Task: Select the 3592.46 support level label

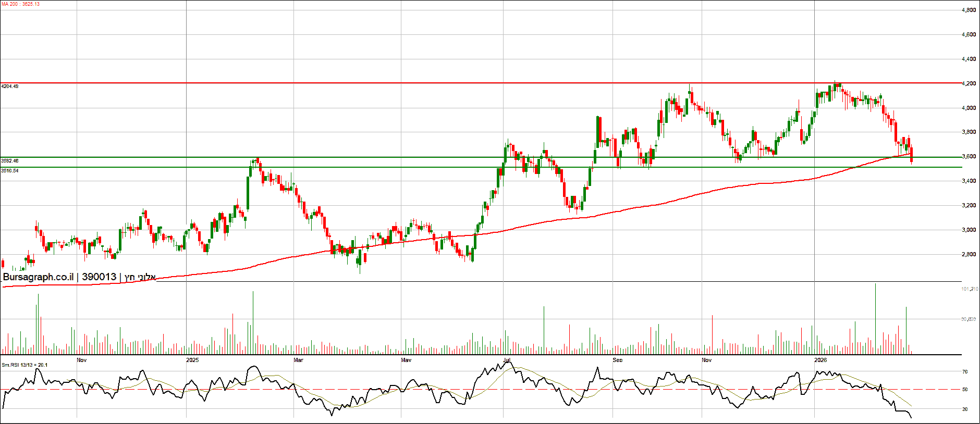Action: [10, 161]
